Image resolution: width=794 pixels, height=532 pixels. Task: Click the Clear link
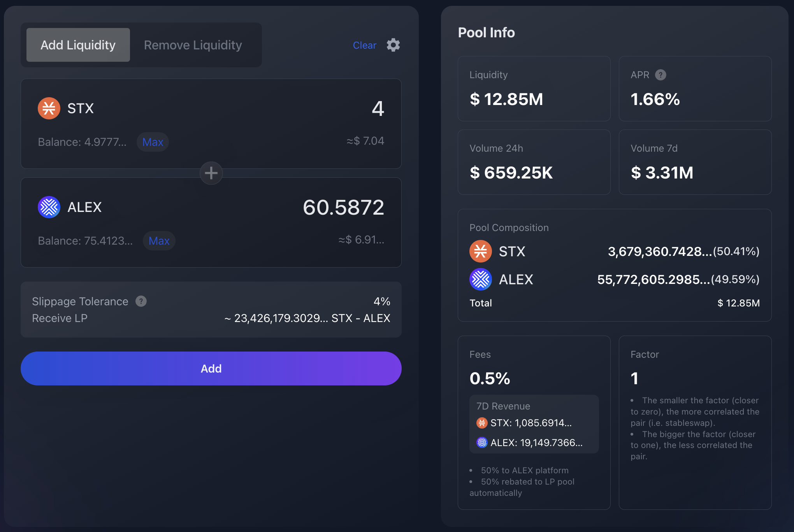(364, 45)
